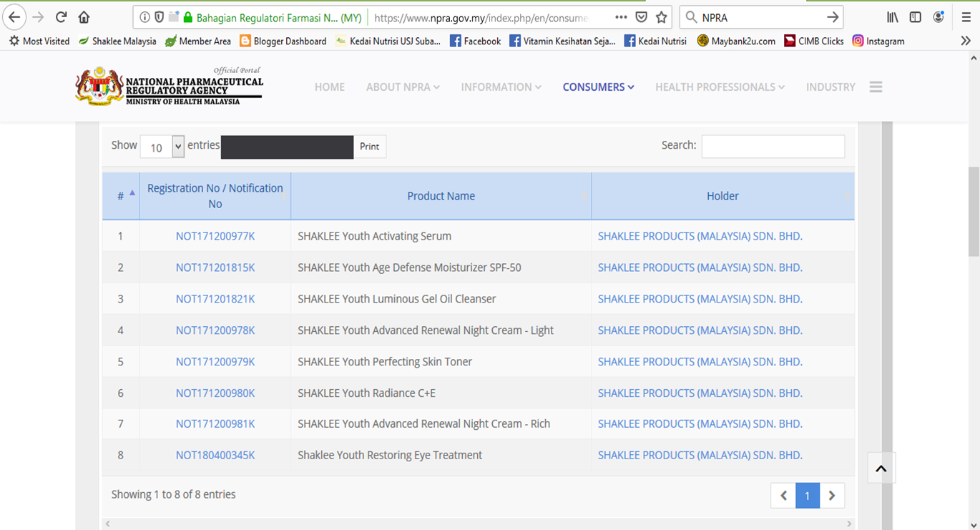The height and width of the screenshot is (530, 980).
Task: Open notification NOT180400345K
Action: (215, 455)
